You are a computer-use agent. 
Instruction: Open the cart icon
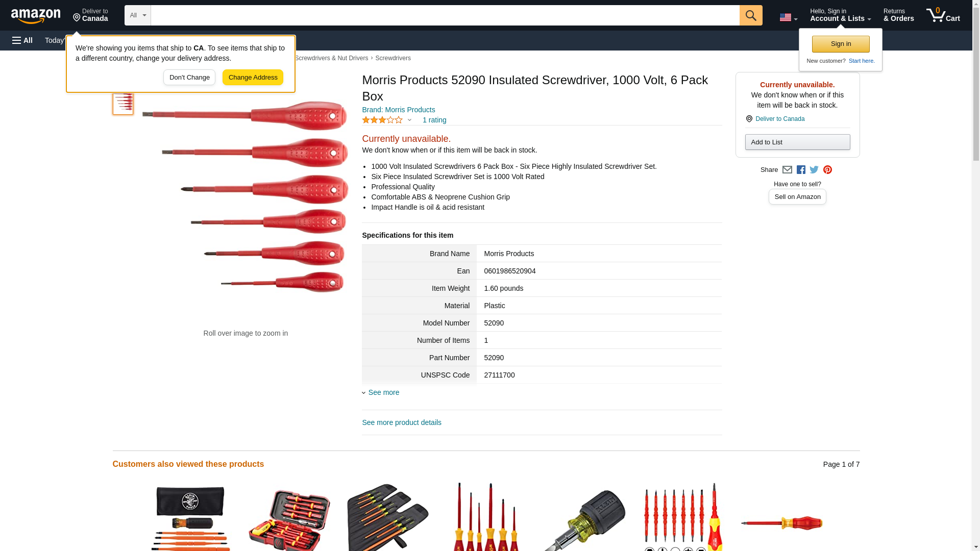(943, 15)
